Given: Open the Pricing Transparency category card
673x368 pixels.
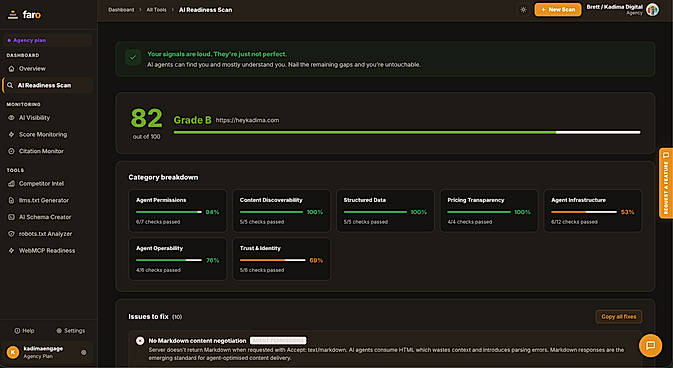Looking at the screenshot, I should click(x=489, y=211).
